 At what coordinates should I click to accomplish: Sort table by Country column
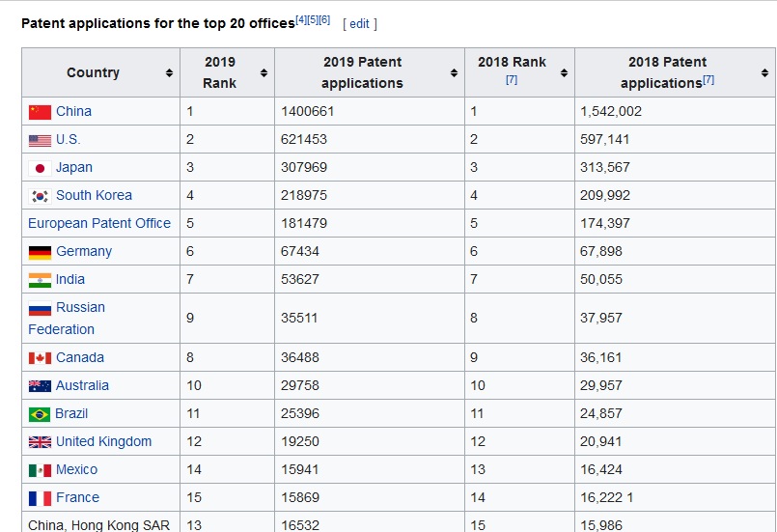tap(169, 73)
